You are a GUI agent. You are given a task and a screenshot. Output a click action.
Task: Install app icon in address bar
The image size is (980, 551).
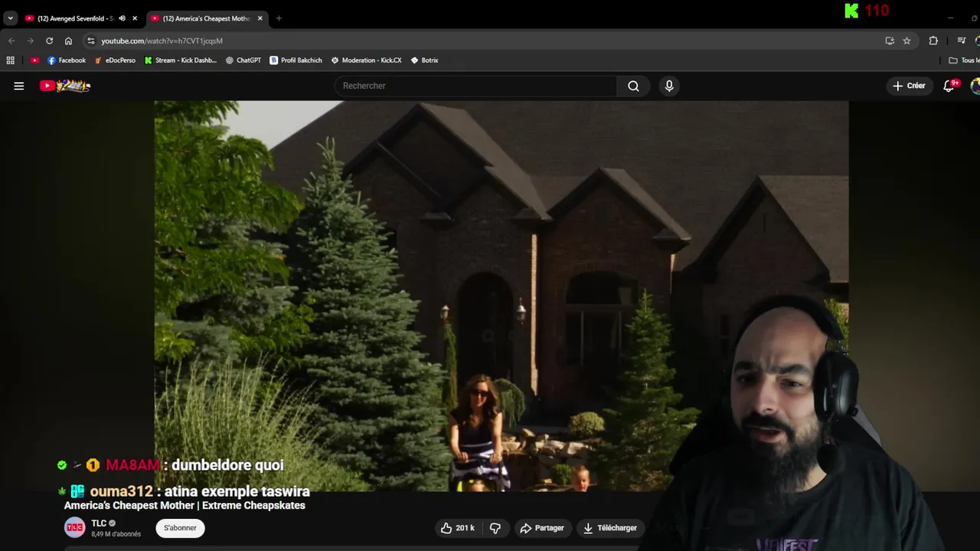890,41
